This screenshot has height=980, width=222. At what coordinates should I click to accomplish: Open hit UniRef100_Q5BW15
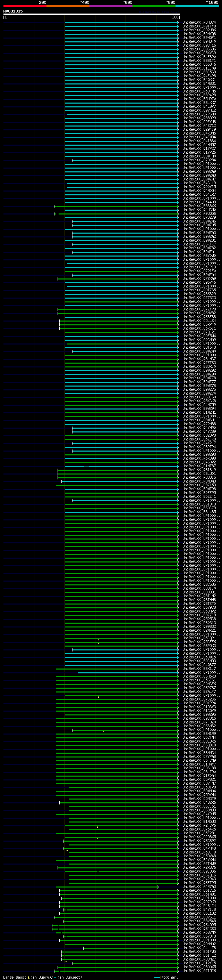click(199, 657)
